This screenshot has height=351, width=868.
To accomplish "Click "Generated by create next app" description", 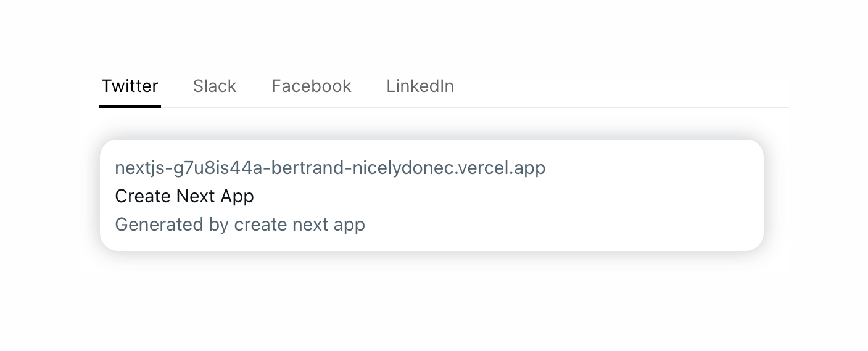I will 240,225.
